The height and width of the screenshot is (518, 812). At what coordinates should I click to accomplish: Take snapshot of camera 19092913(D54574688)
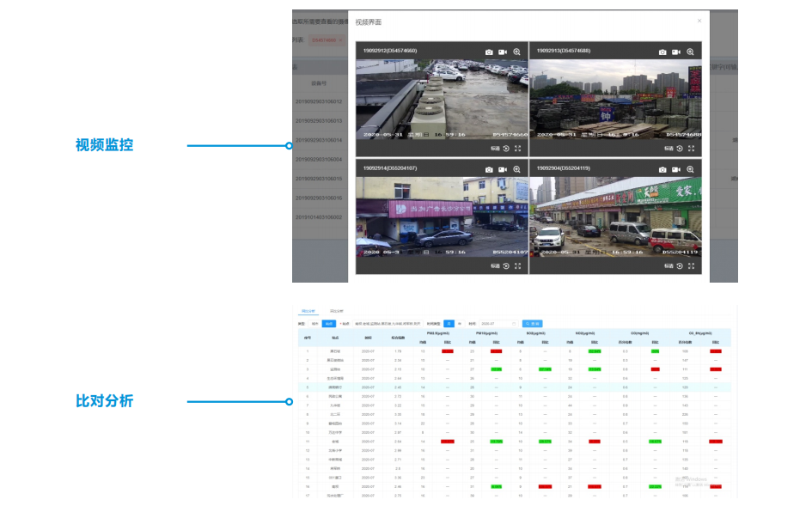[662, 52]
